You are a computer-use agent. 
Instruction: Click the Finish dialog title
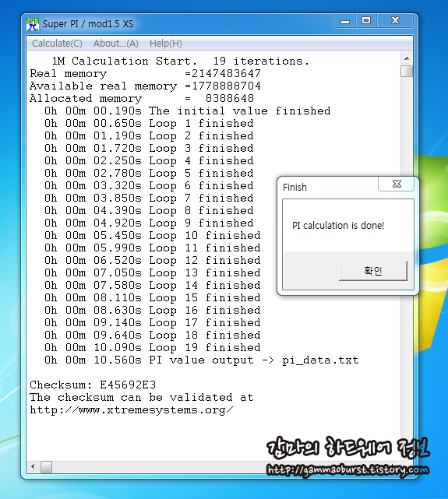point(295,187)
